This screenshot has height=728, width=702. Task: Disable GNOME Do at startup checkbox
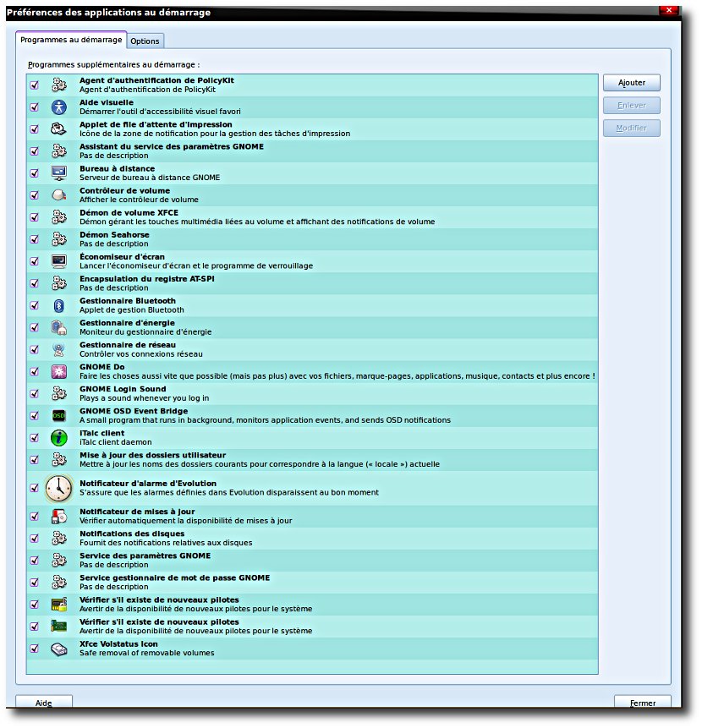click(x=35, y=372)
